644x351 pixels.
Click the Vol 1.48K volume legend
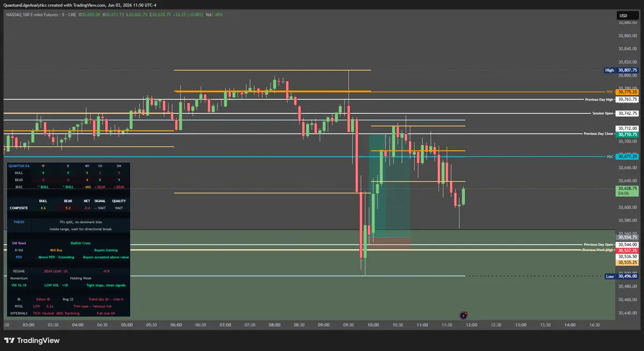pyautogui.click(x=214, y=14)
